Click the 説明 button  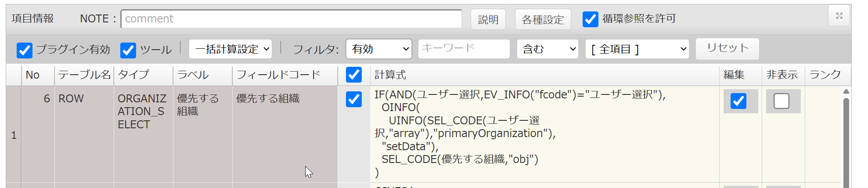(488, 19)
